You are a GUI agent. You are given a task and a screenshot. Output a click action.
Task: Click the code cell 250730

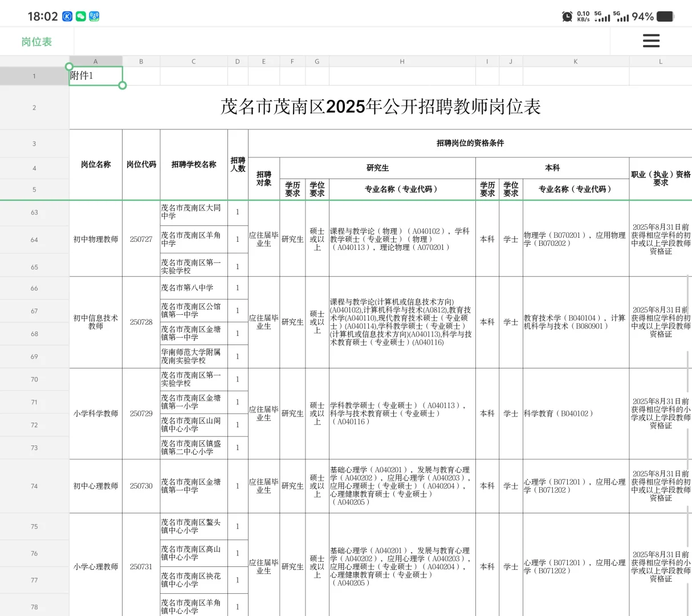click(x=141, y=486)
